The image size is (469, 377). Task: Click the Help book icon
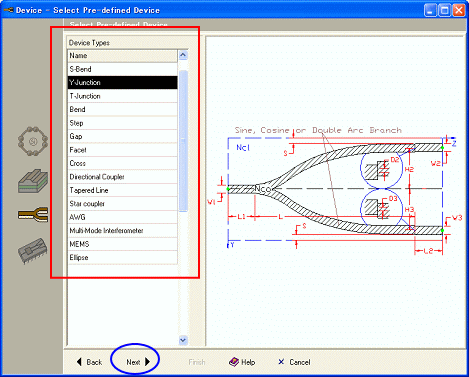(234, 362)
